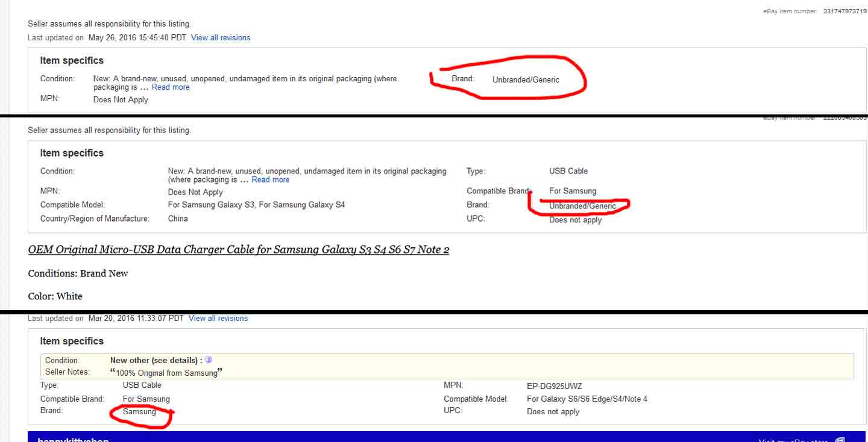This screenshot has width=868, height=442.
Task: Click the OEM Original Micro-USB Data Charger Cable title
Action: pos(239,250)
